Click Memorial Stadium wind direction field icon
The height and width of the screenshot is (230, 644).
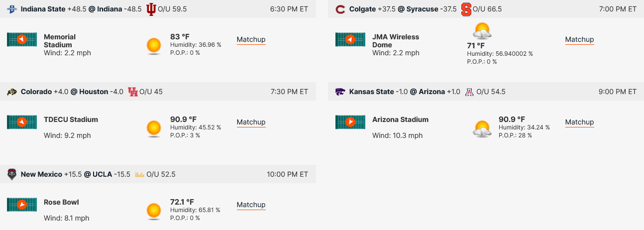22,39
